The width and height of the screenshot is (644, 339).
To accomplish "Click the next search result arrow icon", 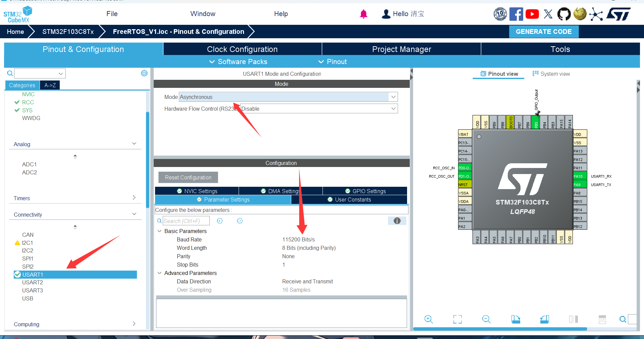I will [x=240, y=221].
